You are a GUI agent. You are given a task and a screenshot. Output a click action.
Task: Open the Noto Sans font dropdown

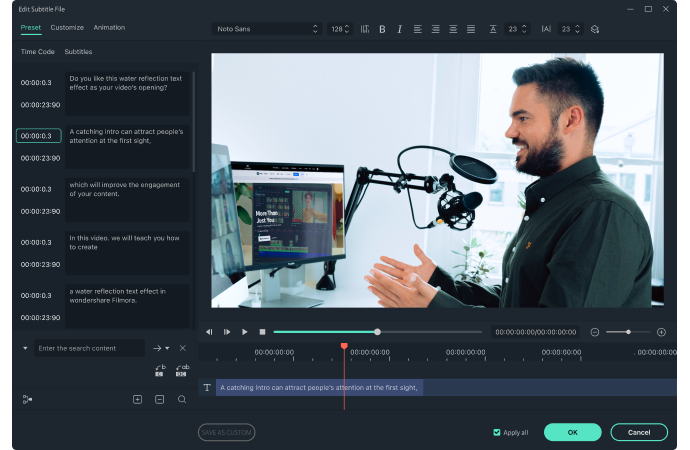click(x=267, y=29)
